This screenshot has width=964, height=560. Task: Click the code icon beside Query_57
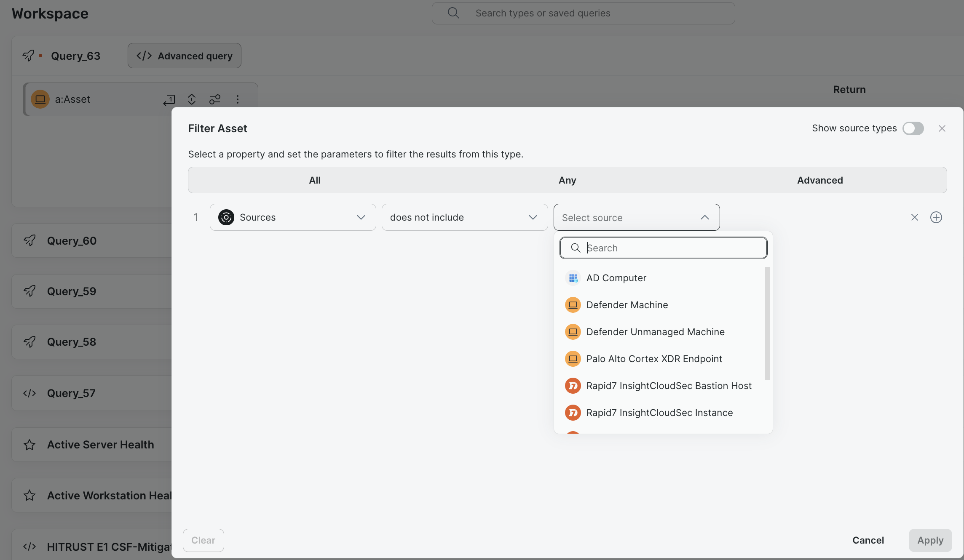click(x=29, y=393)
